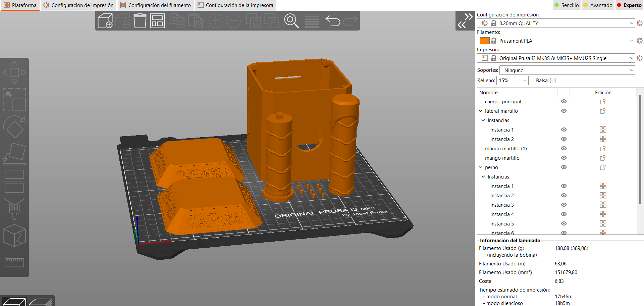The width and height of the screenshot is (644, 306).
Task: Enable the Balsa checkbox
Action: pos(553,81)
